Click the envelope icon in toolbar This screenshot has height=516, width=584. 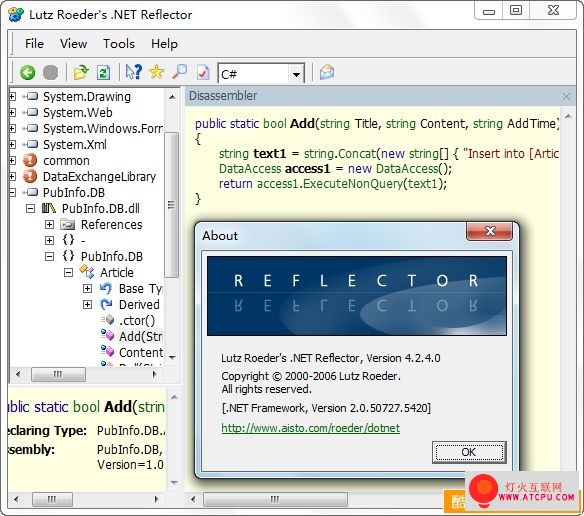(327, 72)
